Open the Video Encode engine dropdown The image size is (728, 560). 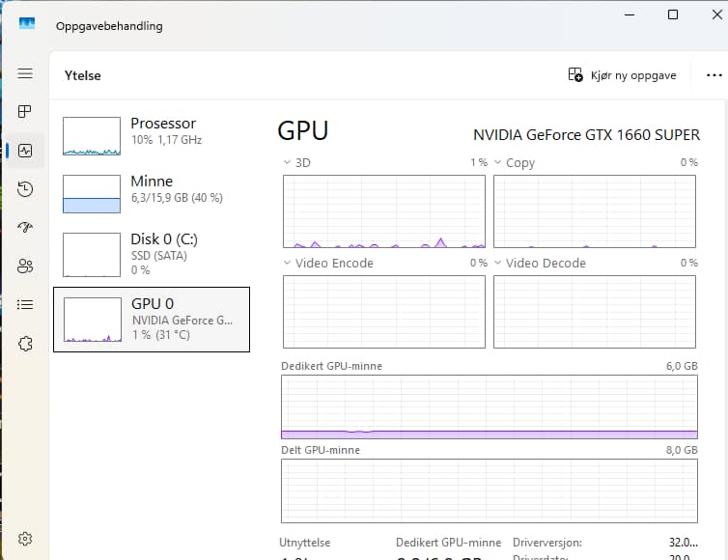click(287, 263)
